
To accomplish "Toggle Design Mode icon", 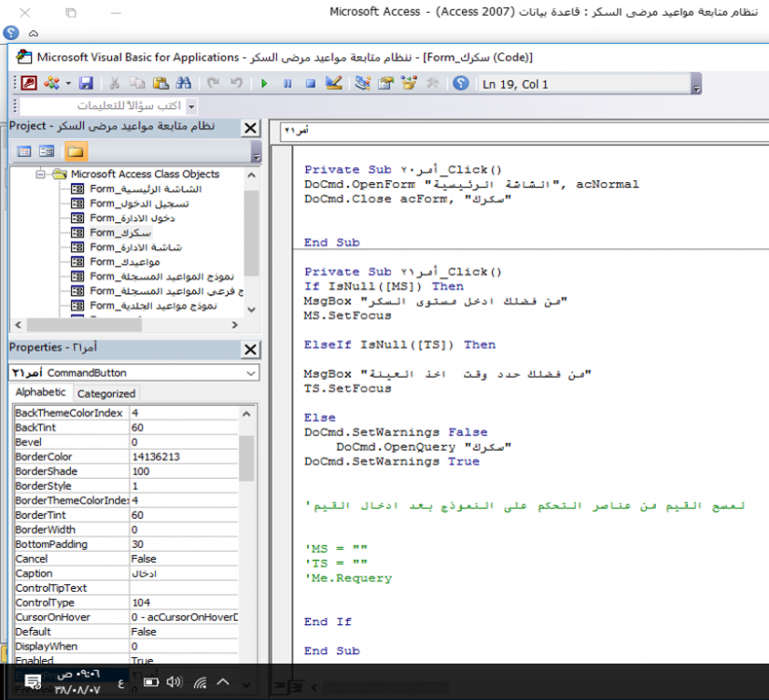I will (333, 83).
